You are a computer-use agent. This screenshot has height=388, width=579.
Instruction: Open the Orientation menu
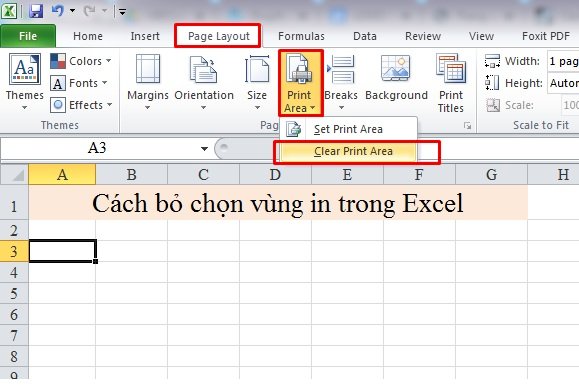204,82
